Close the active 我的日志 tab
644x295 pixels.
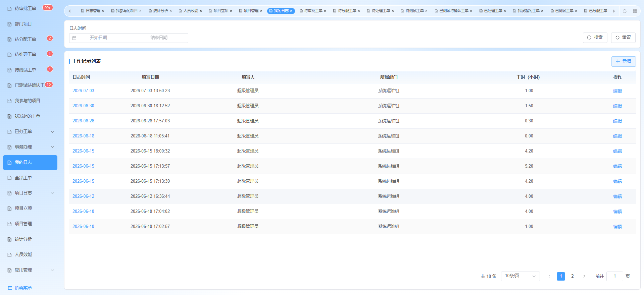click(291, 11)
